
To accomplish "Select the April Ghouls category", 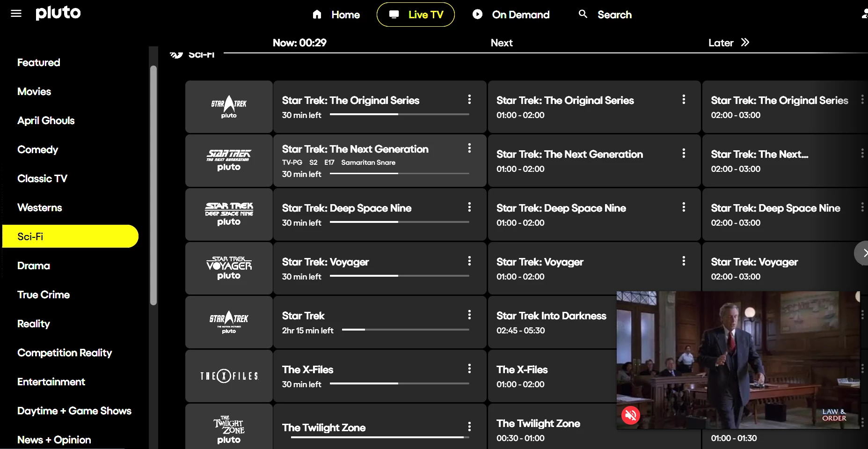I will tap(46, 120).
